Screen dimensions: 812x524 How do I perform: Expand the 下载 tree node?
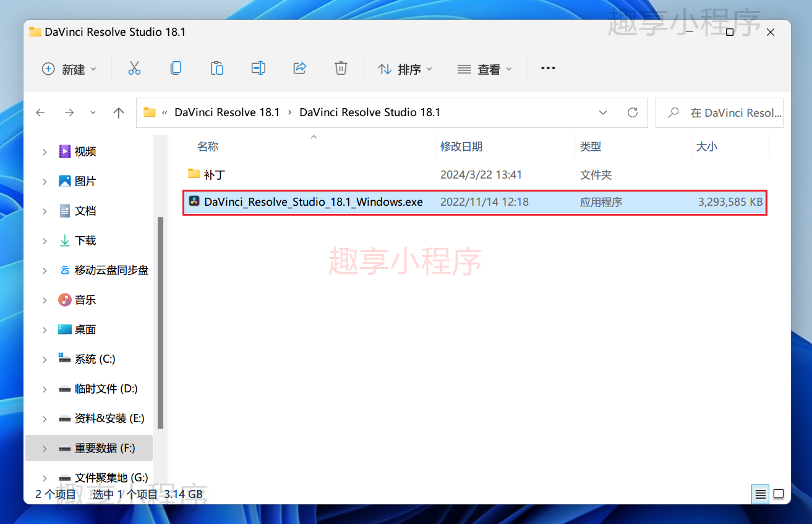(x=45, y=240)
